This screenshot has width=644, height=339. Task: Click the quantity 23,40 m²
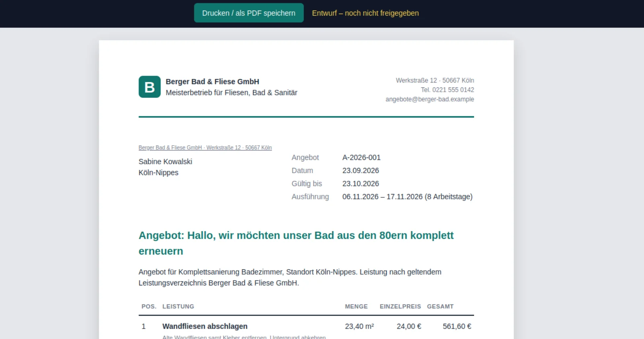359,327
